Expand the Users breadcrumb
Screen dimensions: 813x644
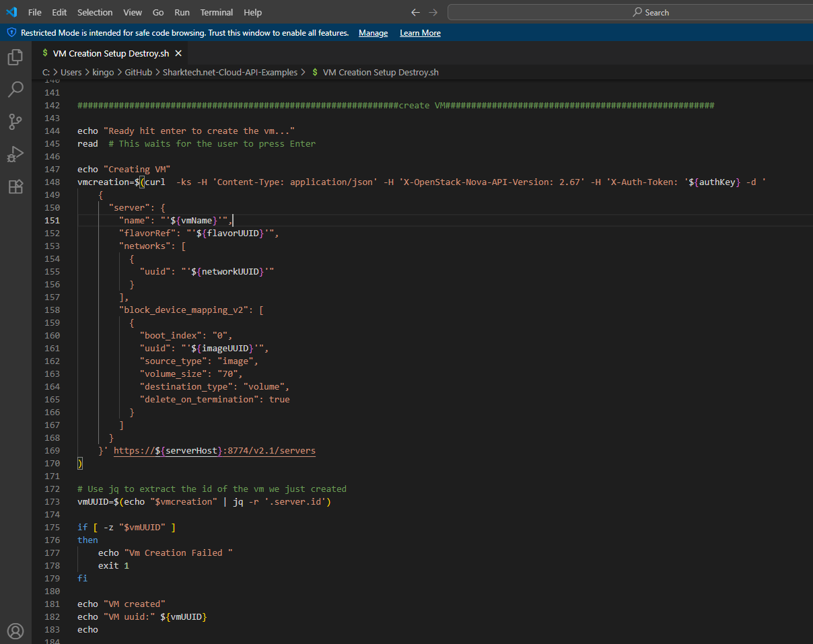71,72
